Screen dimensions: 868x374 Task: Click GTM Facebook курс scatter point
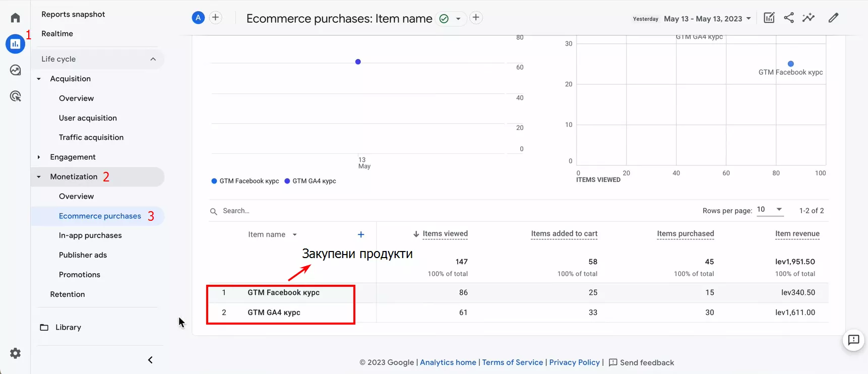point(790,64)
